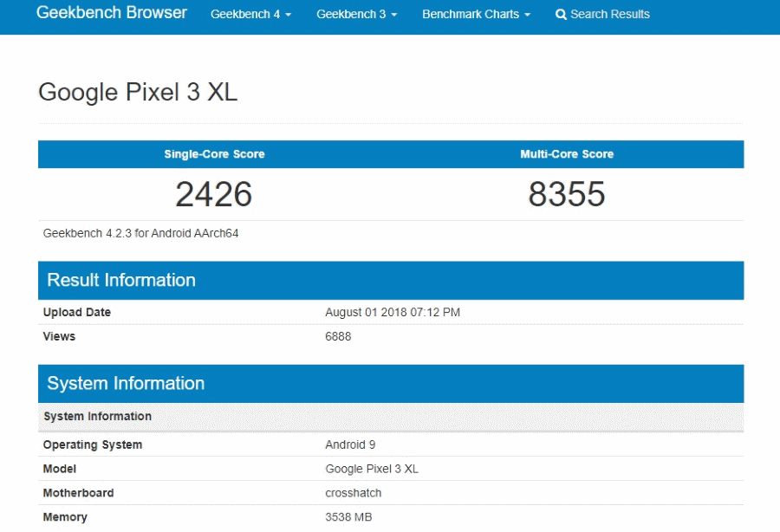Image resolution: width=780 pixels, height=532 pixels.
Task: Click the Upload Date label
Action: [77, 312]
